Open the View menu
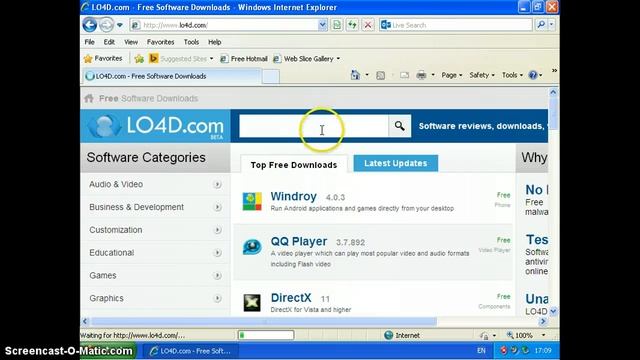This screenshot has height=360, width=640. 131,42
